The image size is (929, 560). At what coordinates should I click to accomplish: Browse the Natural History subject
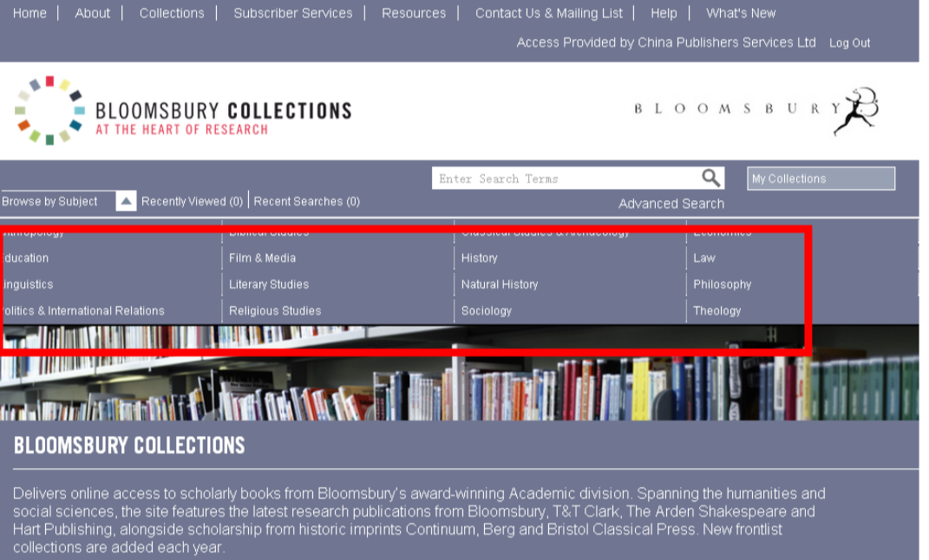[500, 284]
